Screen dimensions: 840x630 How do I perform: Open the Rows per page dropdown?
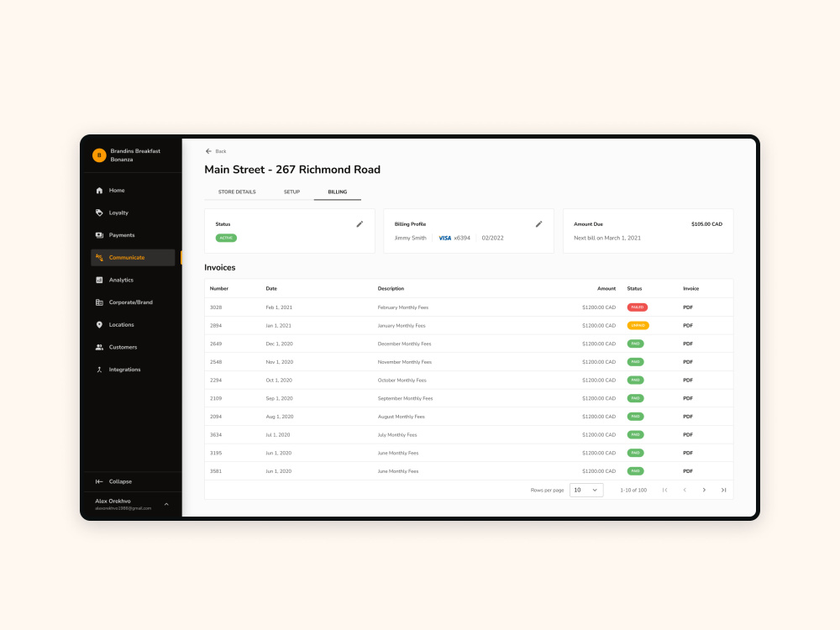coord(586,490)
